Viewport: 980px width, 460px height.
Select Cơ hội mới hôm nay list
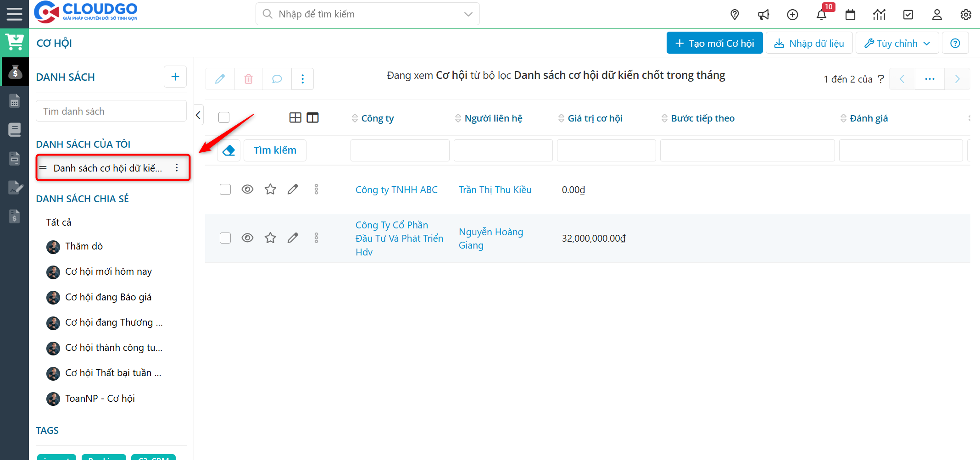[x=108, y=272]
